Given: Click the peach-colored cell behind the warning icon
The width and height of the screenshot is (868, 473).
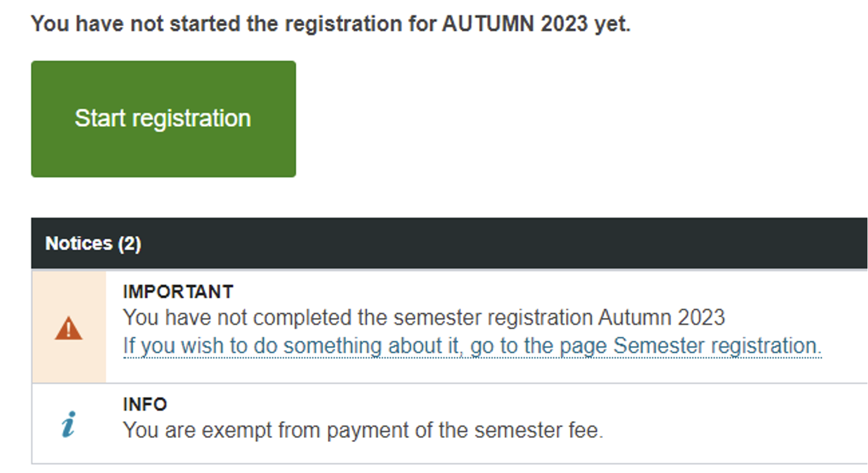Looking at the screenshot, I should tap(69, 327).
